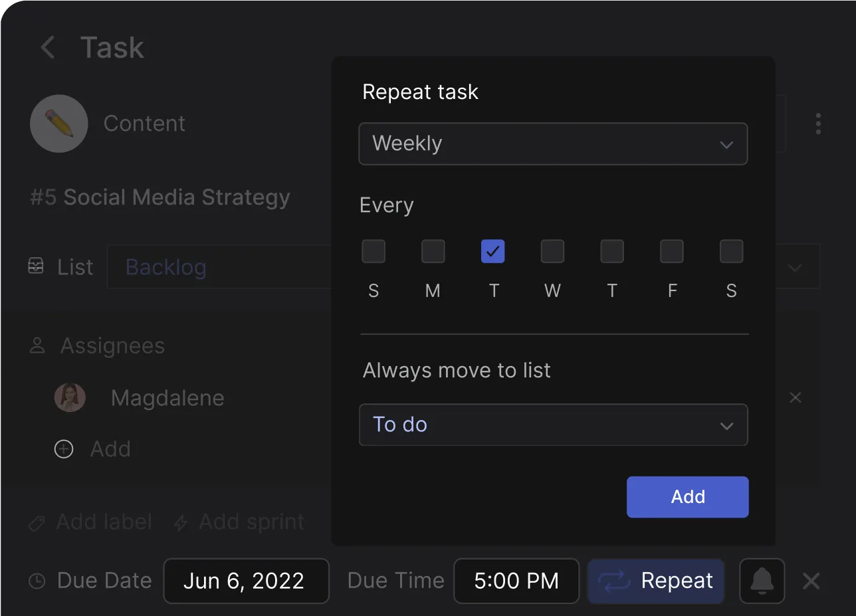Click the due date Jun 6, 2022 field
Image resolution: width=856 pixels, height=616 pixels.
246,581
